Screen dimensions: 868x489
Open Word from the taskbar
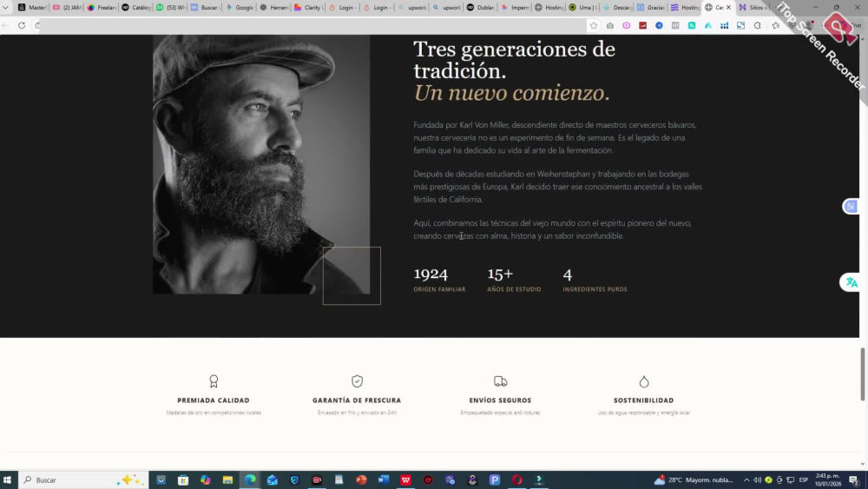pyautogui.click(x=384, y=479)
